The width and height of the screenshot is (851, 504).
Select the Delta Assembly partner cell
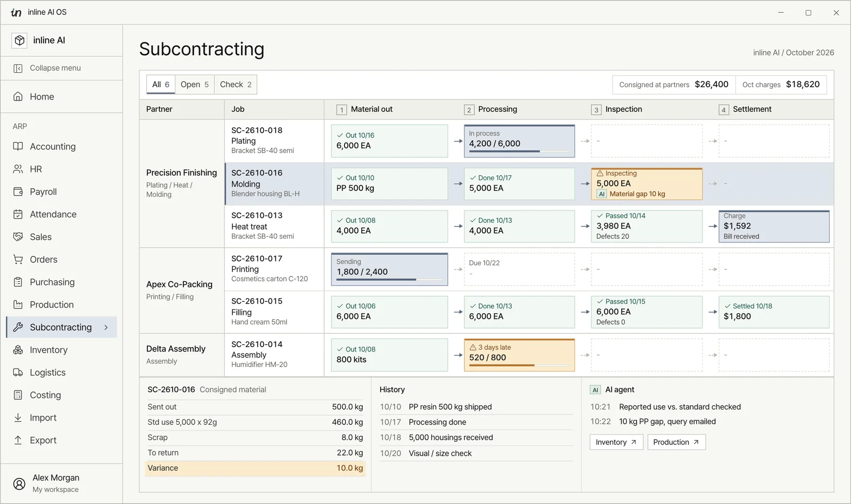182,355
